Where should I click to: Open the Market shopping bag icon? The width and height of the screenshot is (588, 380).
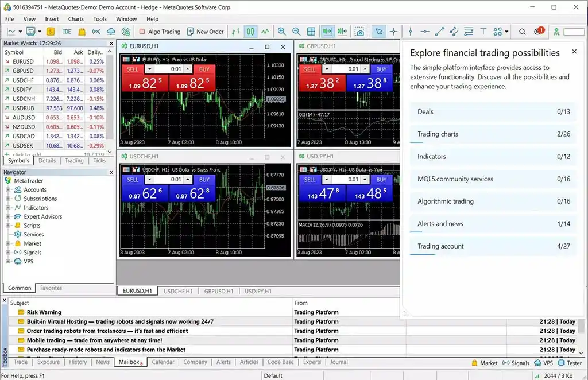(82, 32)
